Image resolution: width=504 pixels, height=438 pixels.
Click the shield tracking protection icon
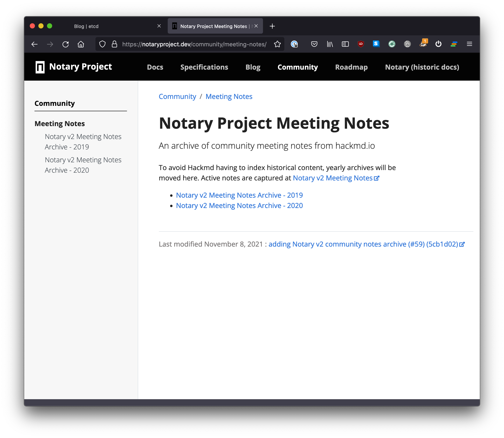102,44
